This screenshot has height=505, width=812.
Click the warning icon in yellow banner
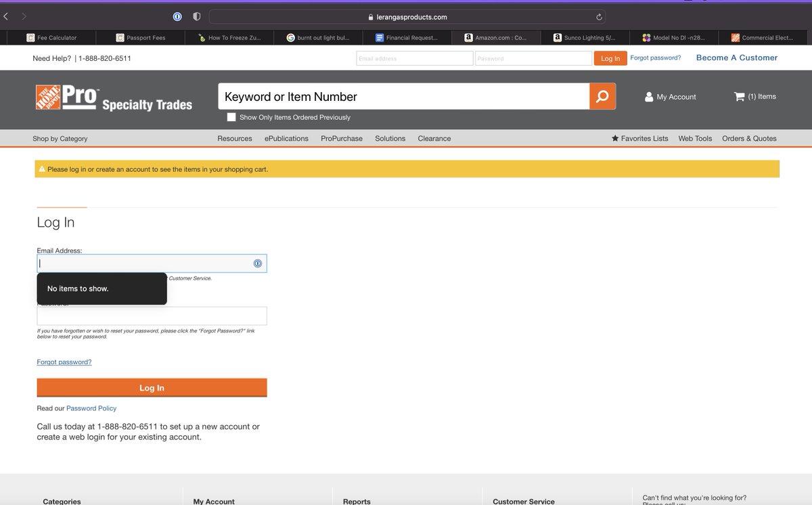[42, 169]
